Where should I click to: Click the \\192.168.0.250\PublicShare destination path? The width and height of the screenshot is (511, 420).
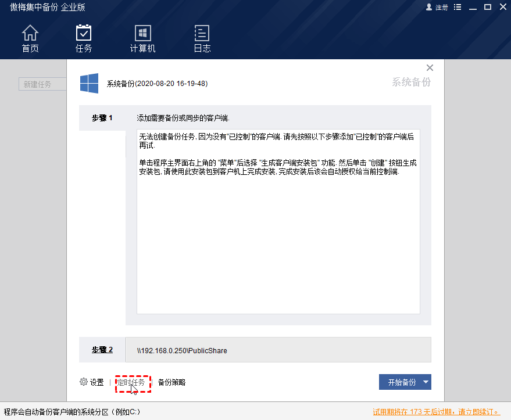click(x=182, y=351)
